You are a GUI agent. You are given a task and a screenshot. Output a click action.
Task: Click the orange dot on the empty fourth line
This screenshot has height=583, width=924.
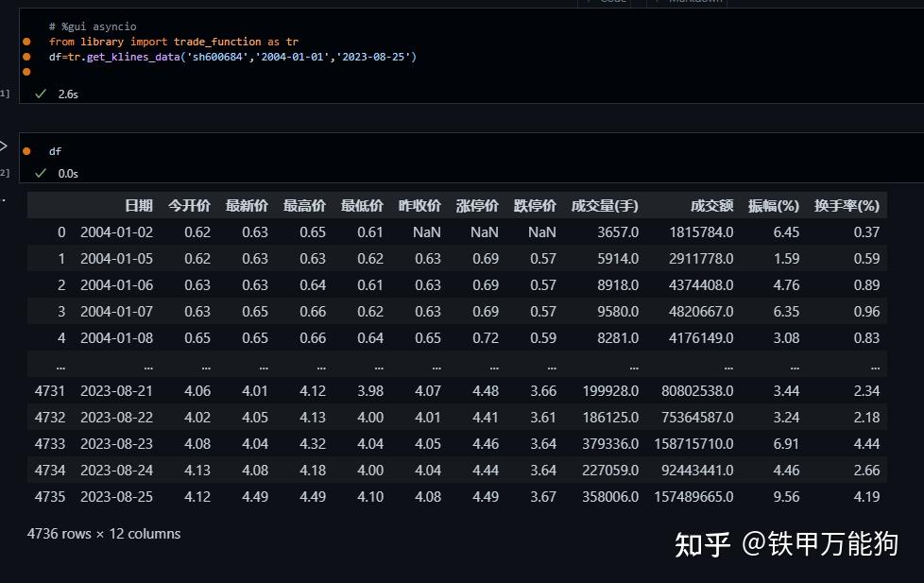pyautogui.click(x=27, y=72)
